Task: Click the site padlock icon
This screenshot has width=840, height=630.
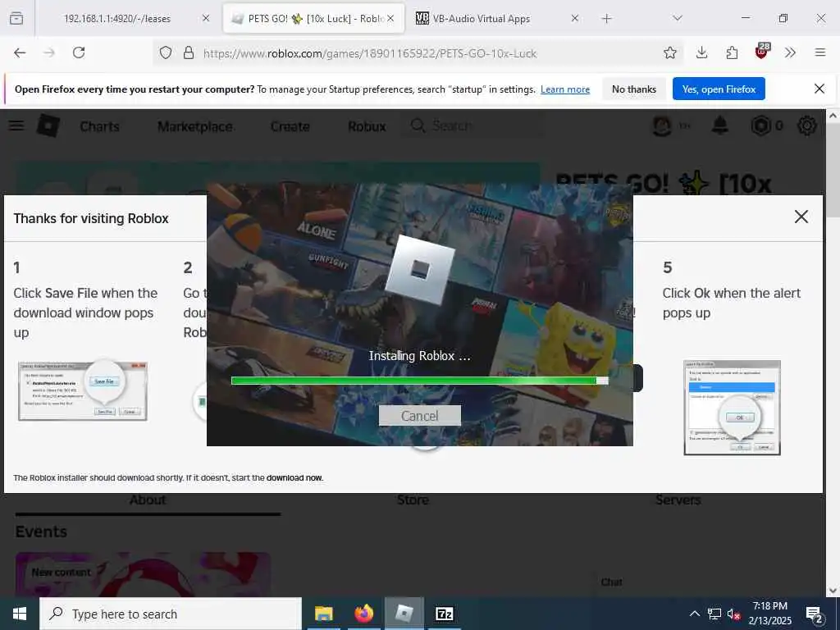Action: 188,52
